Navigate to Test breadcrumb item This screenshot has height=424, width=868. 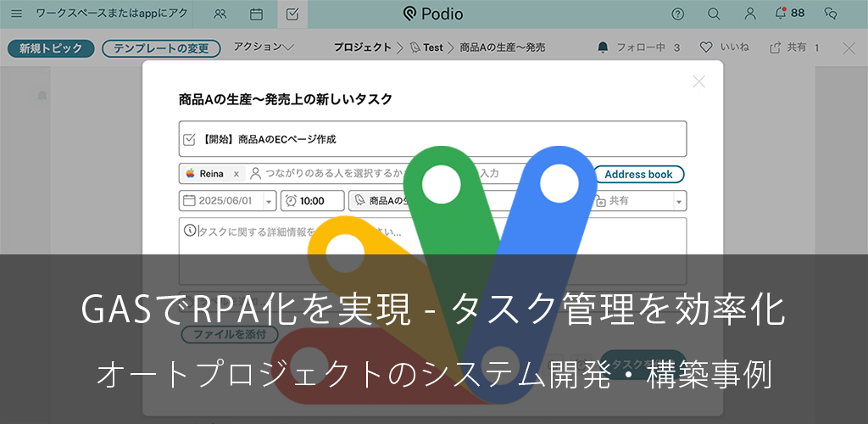point(432,47)
